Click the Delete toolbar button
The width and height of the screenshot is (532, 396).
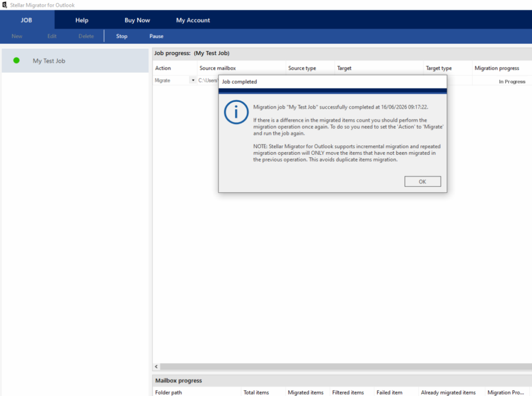pyautogui.click(x=86, y=36)
